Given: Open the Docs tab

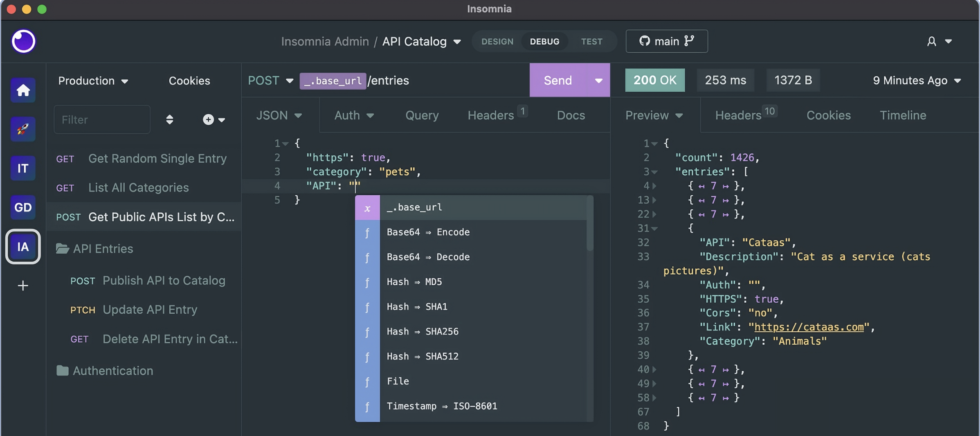Looking at the screenshot, I should [571, 115].
